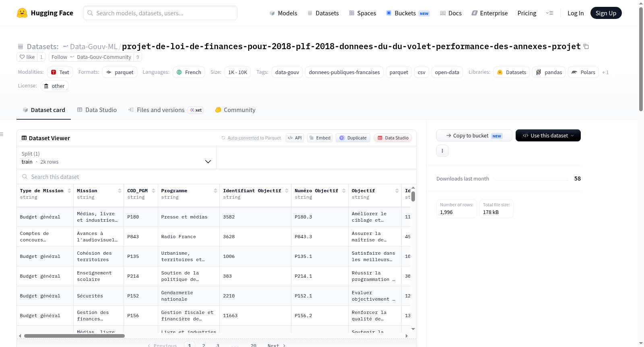This screenshot has width=644, height=347.
Task: Switch to the Data Studio tab
Action: pos(97,110)
